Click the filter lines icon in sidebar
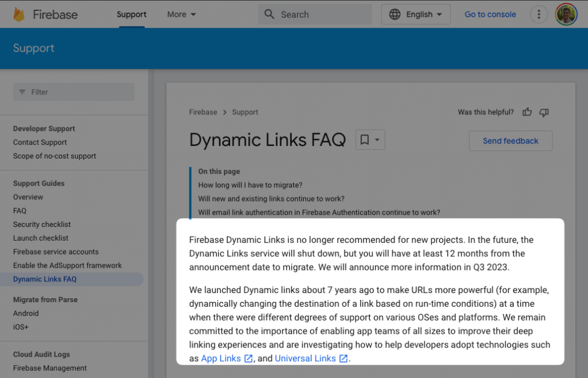588x378 pixels. 22,92
